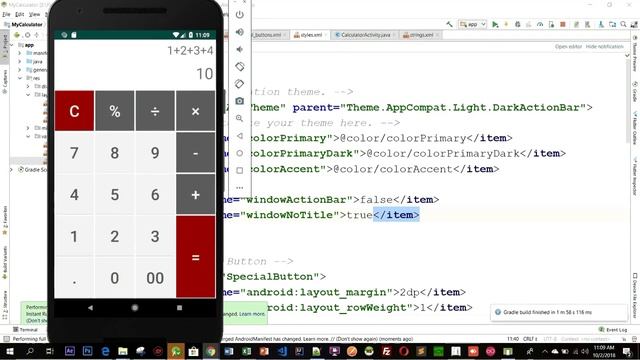Tap the Android home button on the phone
Screen dimensions: 640x360
point(135,308)
